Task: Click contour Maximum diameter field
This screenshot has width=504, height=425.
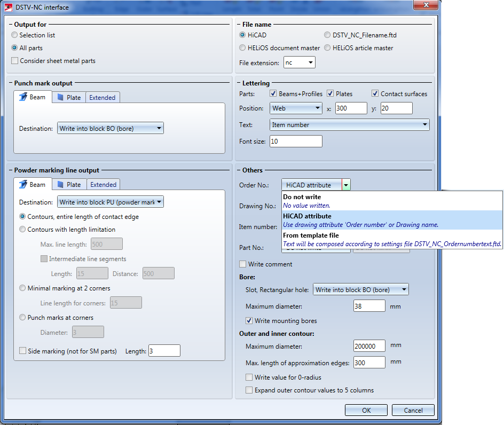Action: pos(369,346)
